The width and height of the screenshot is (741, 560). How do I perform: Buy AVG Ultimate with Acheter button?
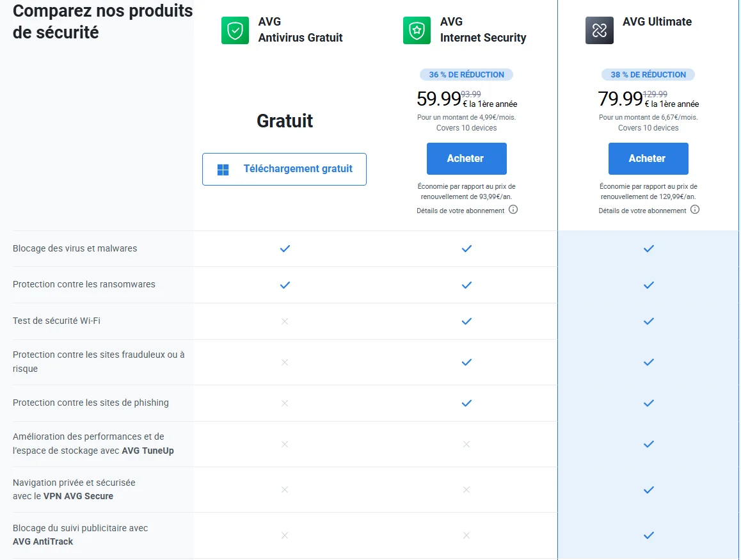point(648,159)
